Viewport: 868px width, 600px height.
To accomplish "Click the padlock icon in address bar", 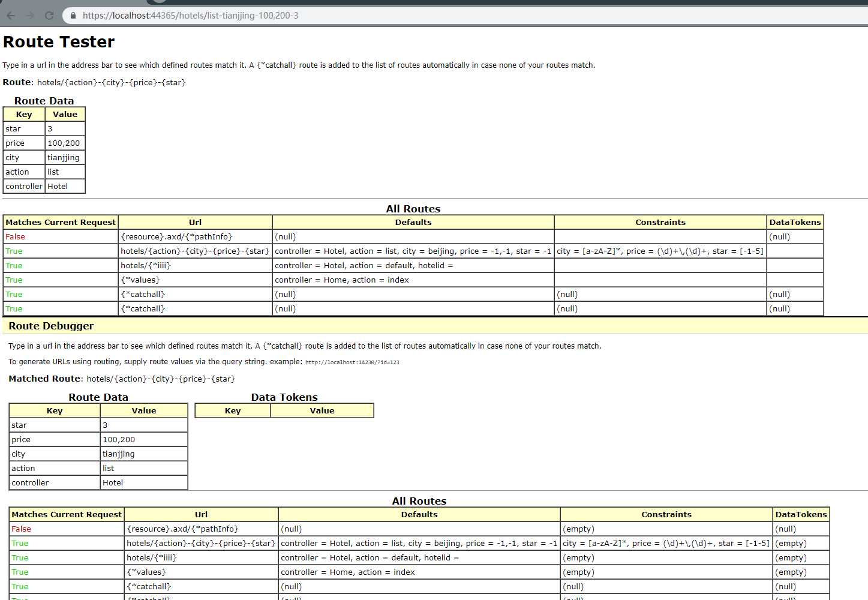I will 73,16.
